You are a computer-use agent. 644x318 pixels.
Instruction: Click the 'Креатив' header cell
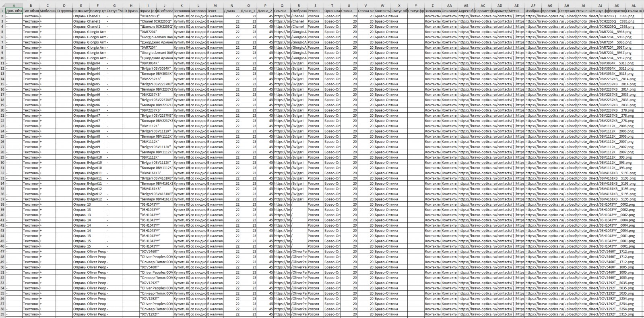550,11
